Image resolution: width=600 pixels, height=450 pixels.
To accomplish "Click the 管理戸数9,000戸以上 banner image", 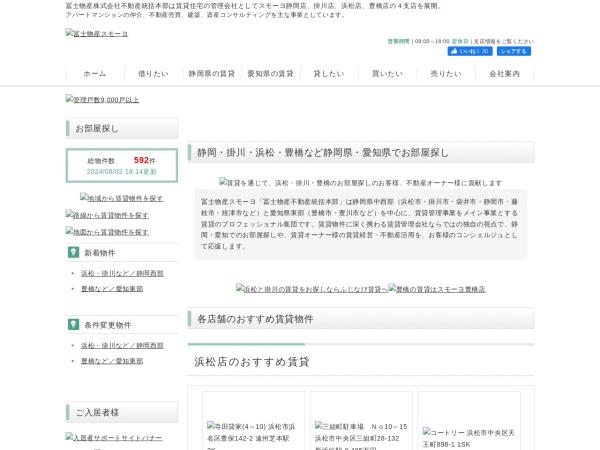I will tap(102, 99).
